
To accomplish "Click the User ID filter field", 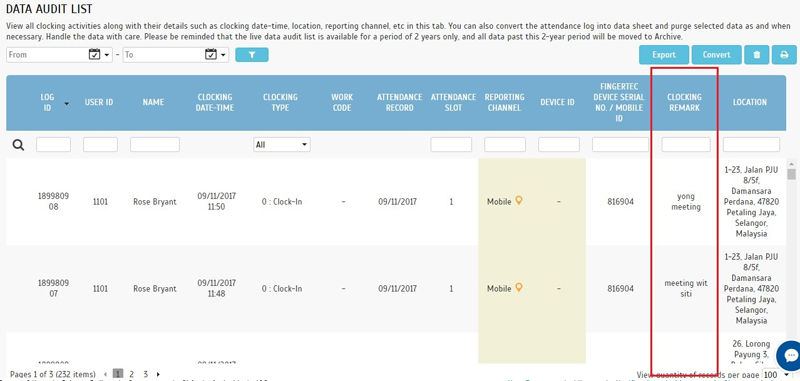I will point(101,145).
